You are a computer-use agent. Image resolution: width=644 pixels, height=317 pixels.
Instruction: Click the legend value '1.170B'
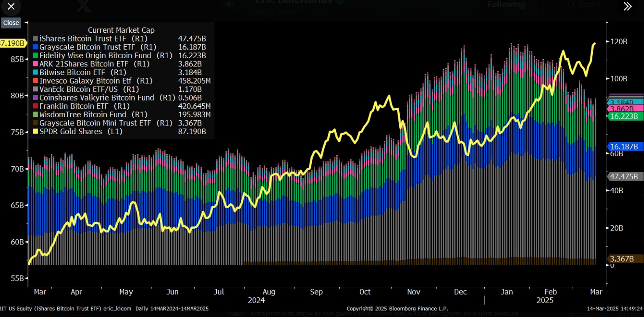pos(190,89)
